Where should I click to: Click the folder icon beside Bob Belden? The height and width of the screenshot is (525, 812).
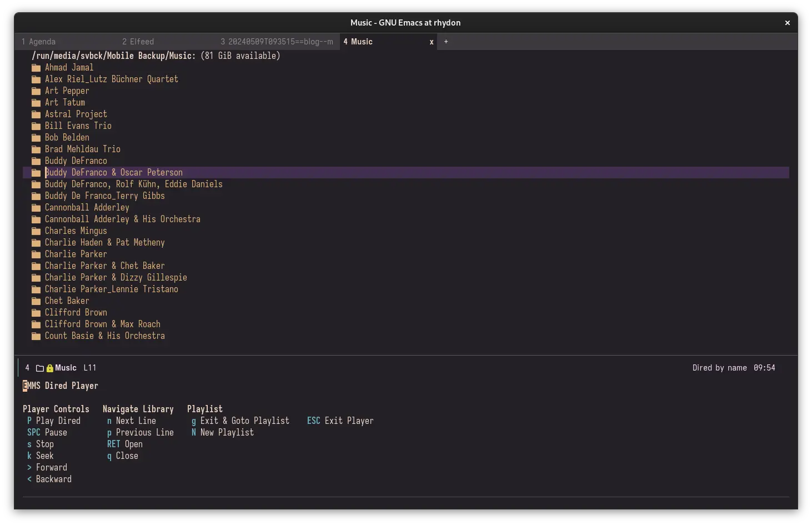pos(36,138)
